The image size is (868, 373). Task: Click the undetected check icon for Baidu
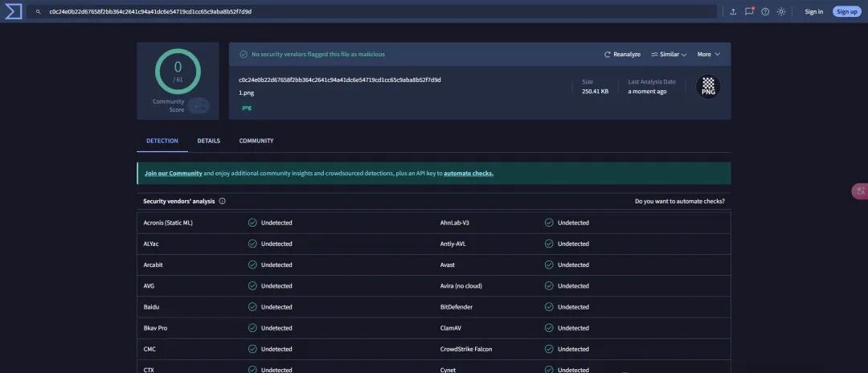[252, 306]
